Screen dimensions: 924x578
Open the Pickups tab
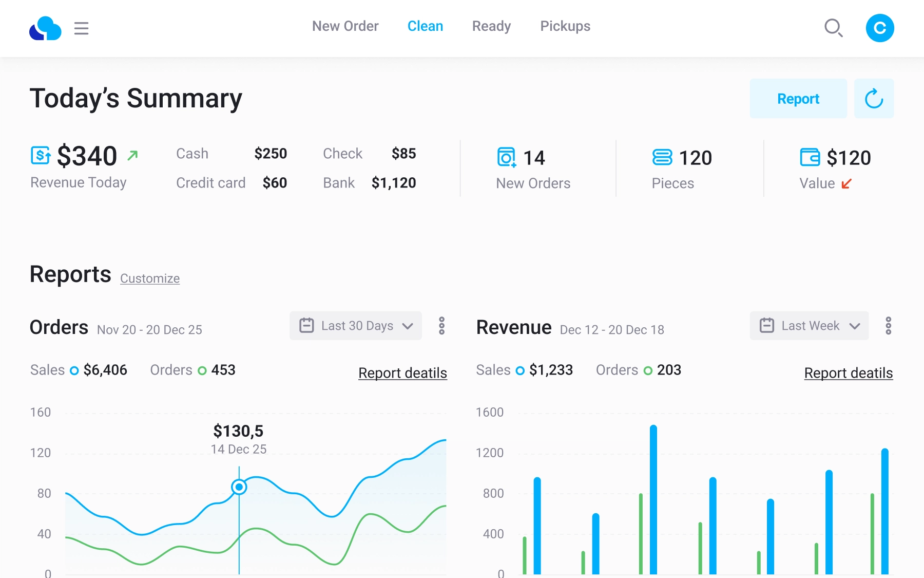click(x=565, y=26)
